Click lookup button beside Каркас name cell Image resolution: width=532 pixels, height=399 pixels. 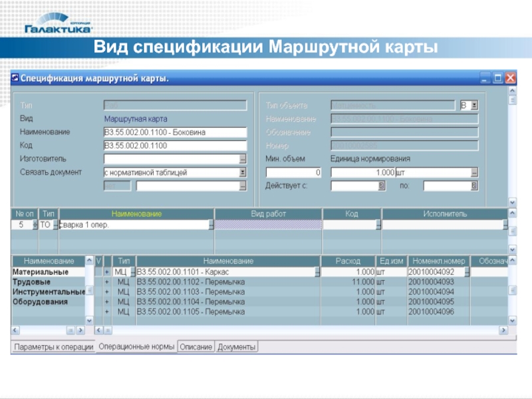[x=317, y=272]
